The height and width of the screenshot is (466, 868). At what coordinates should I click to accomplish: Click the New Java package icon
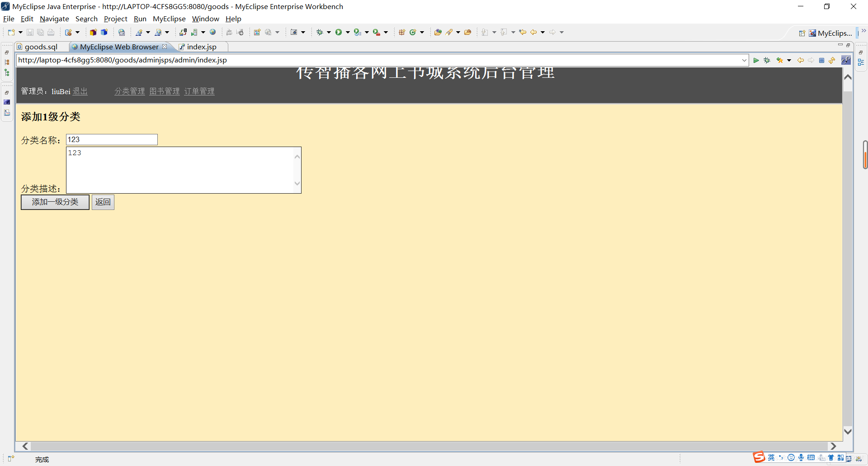tap(402, 32)
